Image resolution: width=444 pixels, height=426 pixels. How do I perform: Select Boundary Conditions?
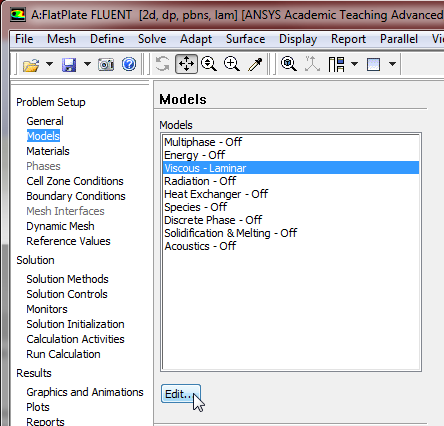[x=76, y=196]
